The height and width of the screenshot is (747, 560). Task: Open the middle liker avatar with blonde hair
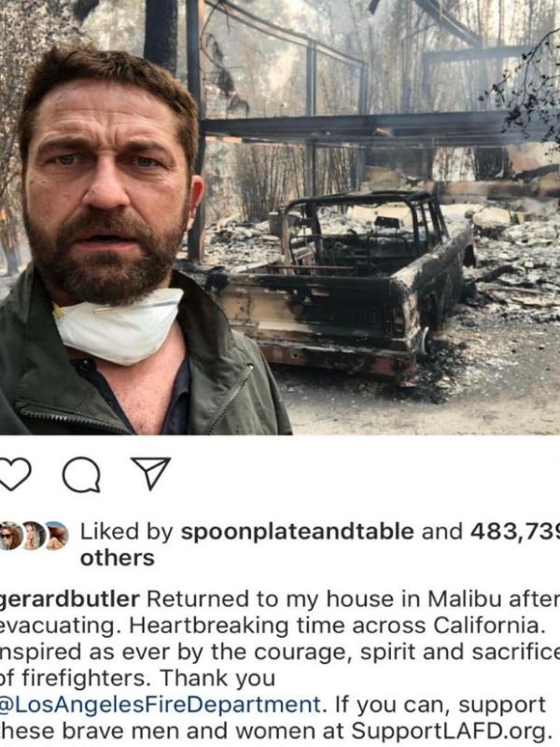[x=35, y=536]
